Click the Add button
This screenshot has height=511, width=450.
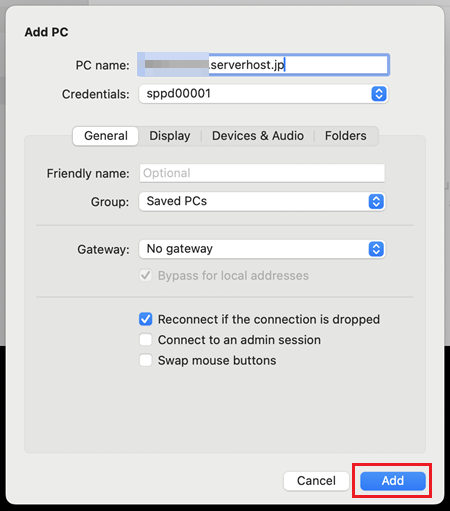[x=393, y=481]
